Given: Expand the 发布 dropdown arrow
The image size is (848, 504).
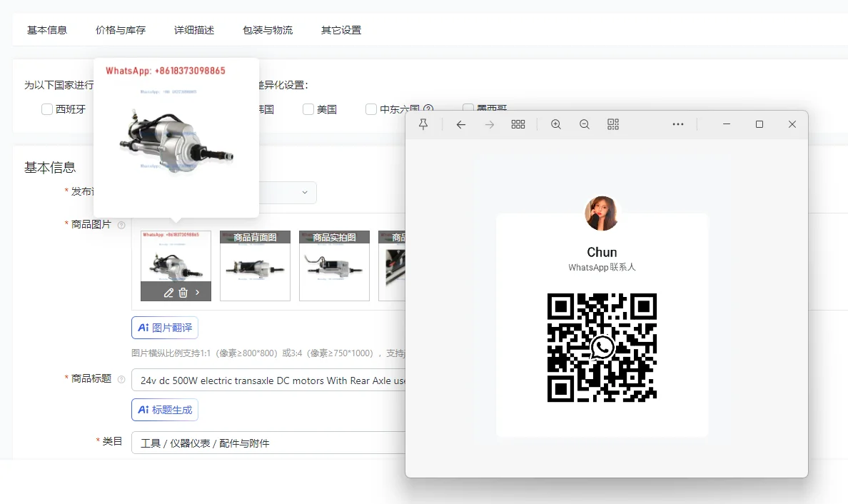Looking at the screenshot, I should coord(305,193).
